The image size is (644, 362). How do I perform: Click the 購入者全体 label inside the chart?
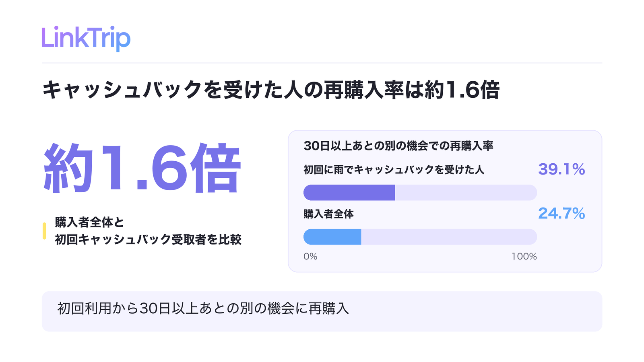(328, 214)
